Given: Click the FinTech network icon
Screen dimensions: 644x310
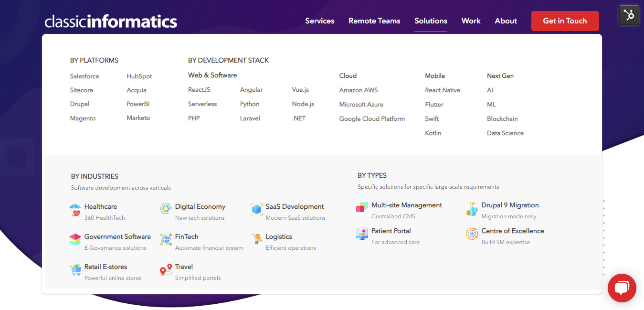Looking at the screenshot, I should [166, 239].
